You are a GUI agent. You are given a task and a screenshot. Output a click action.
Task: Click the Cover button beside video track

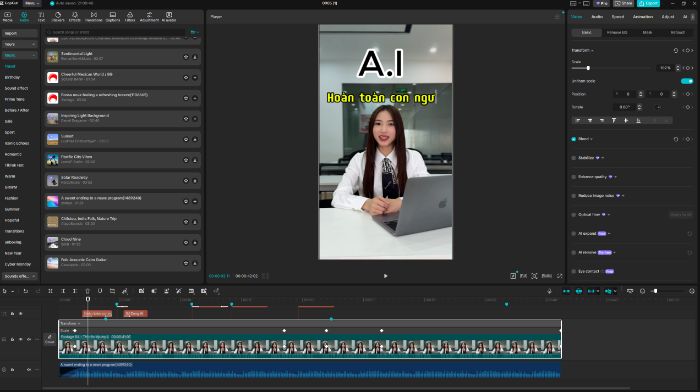point(50,339)
